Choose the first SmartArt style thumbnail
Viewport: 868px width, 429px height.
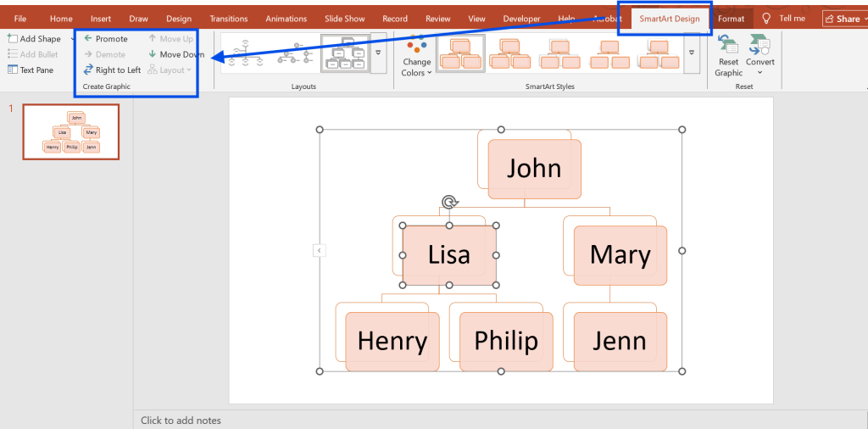[x=461, y=53]
